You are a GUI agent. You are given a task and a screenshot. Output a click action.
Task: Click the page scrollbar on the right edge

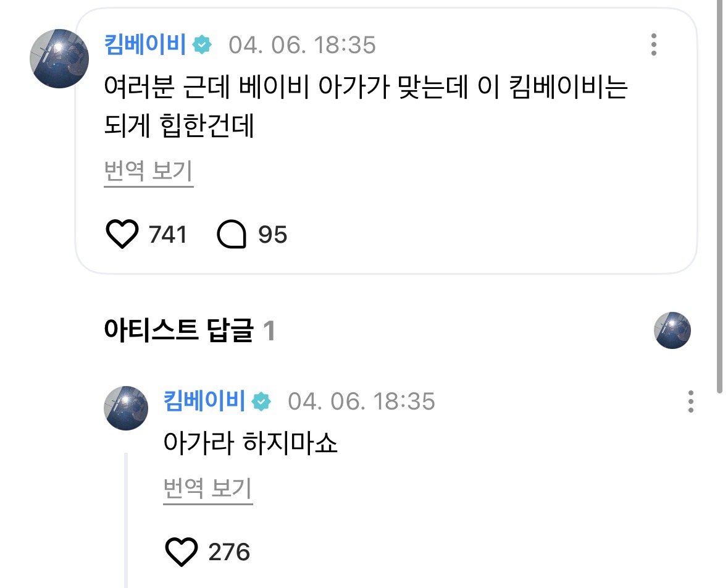click(x=720, y=185)
